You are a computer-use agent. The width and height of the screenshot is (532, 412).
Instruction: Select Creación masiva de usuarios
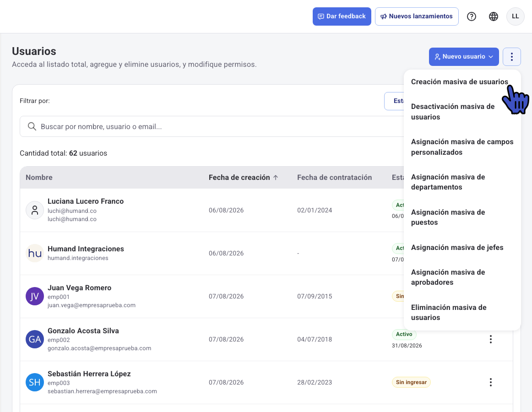click(x=459, y=82)
